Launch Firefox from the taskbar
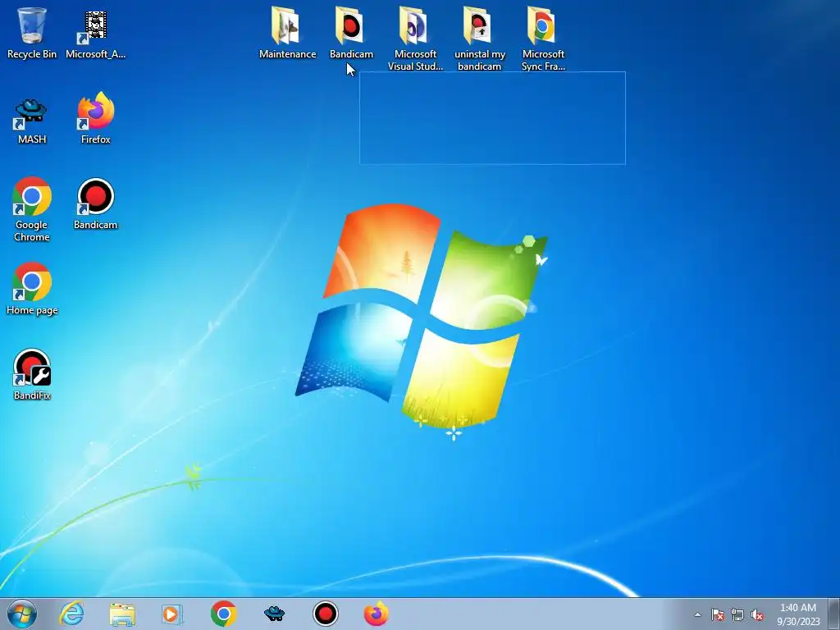The image size is (840, 630). (x=376, y=614)
